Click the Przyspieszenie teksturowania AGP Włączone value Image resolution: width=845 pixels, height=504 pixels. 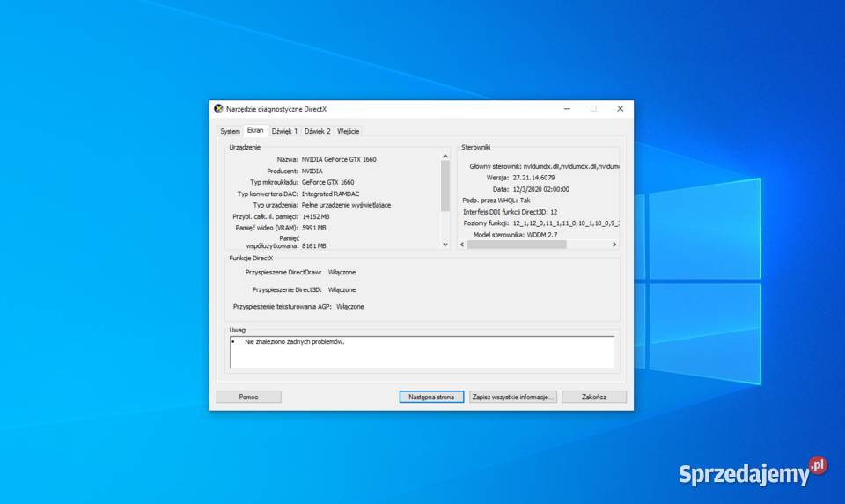pyautogui.click(x=350, y=307)
